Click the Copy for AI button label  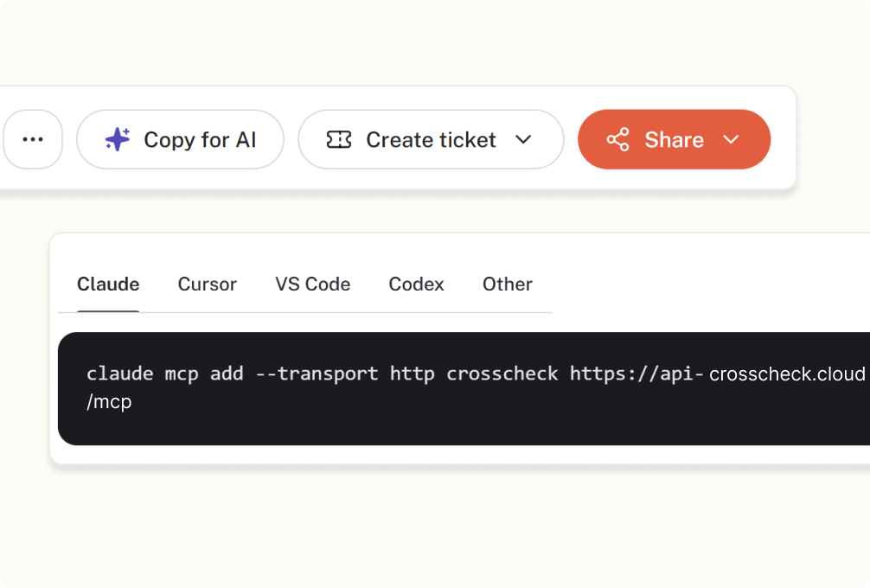pos(200,140)
